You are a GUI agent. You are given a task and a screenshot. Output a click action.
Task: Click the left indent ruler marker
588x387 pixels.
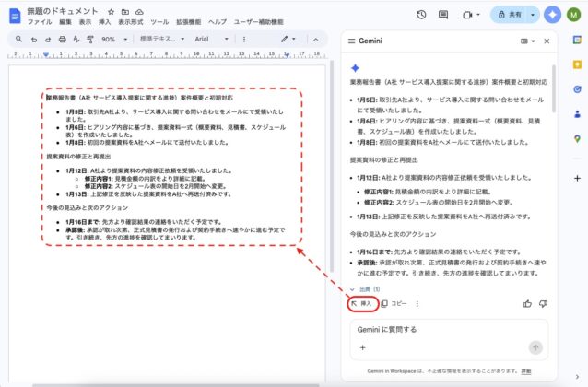(46, 54)
